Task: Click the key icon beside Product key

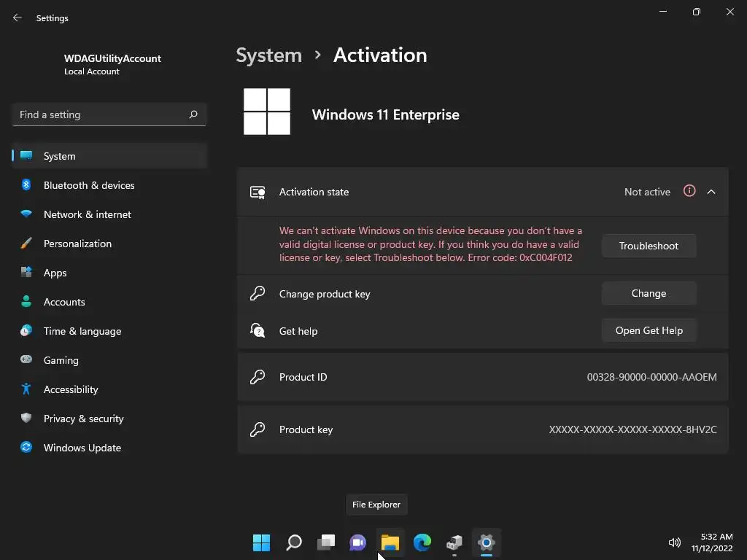Action: (258, 429)
